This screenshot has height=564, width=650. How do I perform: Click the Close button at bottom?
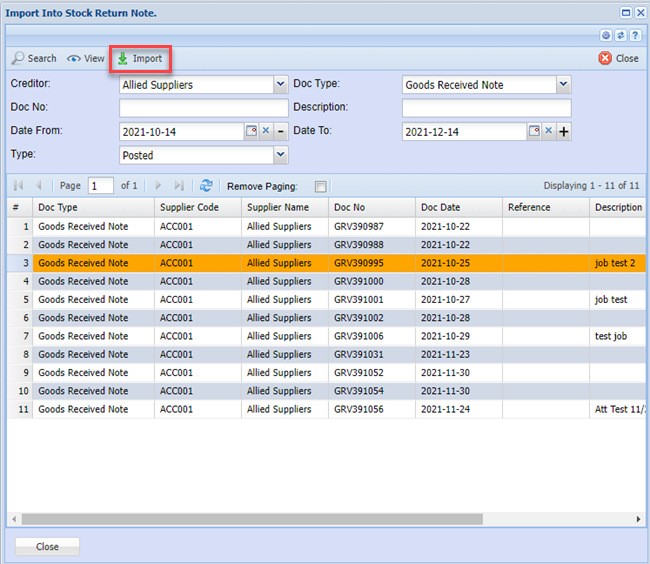click(47, 547)
